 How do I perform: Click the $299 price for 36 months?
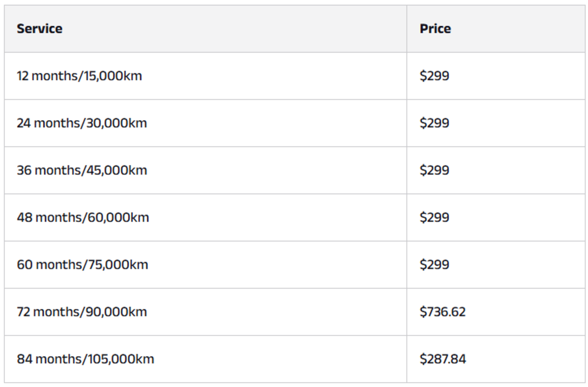pyautogui.click(x=434, y=170)
